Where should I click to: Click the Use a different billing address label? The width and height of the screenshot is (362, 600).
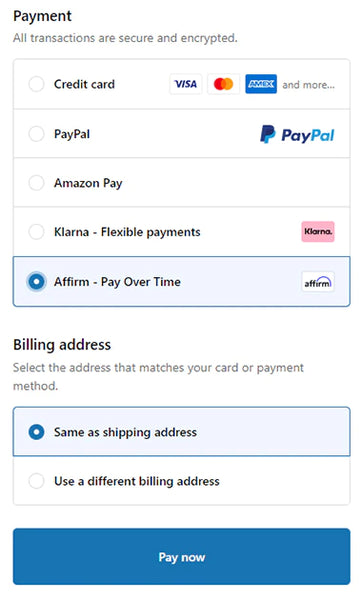(137, 481)
